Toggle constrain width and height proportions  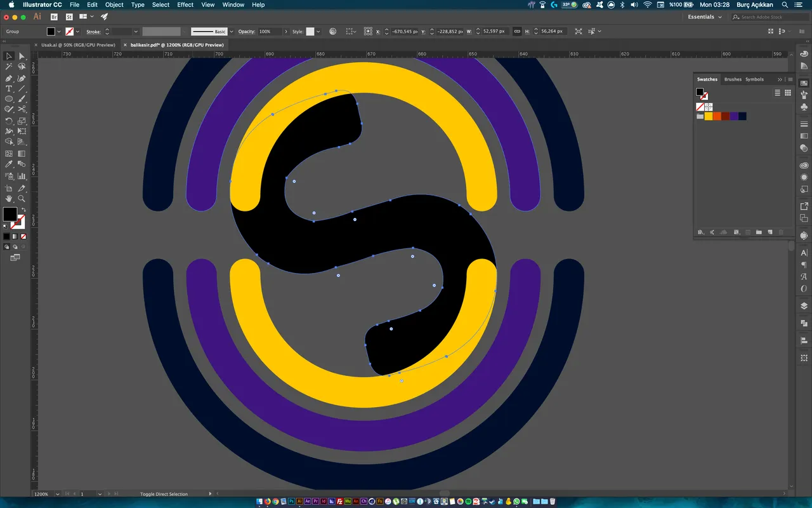pyautogui.click(x=517, y=31)
